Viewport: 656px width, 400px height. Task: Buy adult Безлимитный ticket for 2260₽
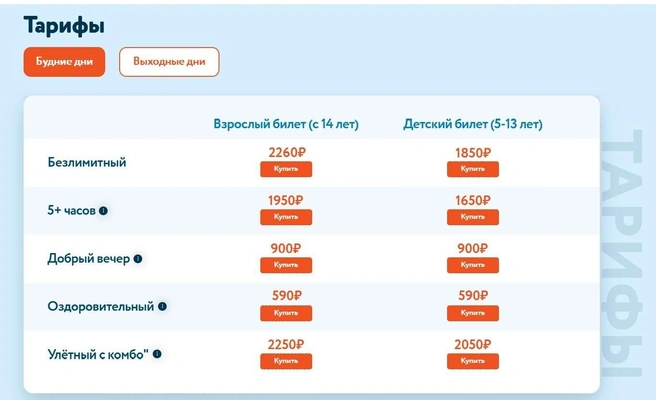coord(286,169)
